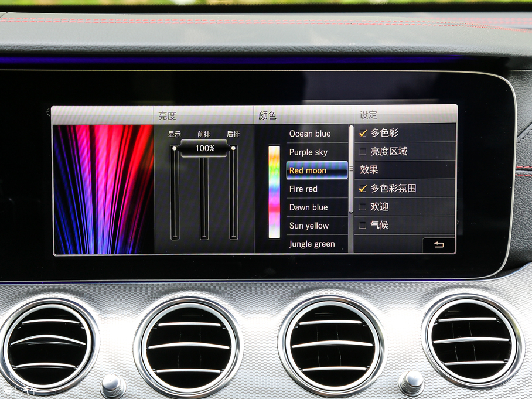This screenshot has width=532, height=399.
Task: Choose Purple sky from the color list
Action: pos(309,152)
